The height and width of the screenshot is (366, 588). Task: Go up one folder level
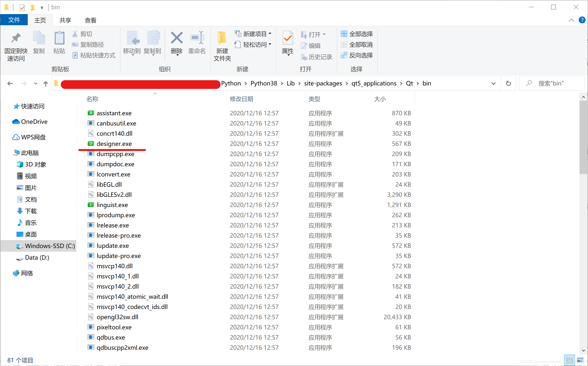click(x=46, y=83)
